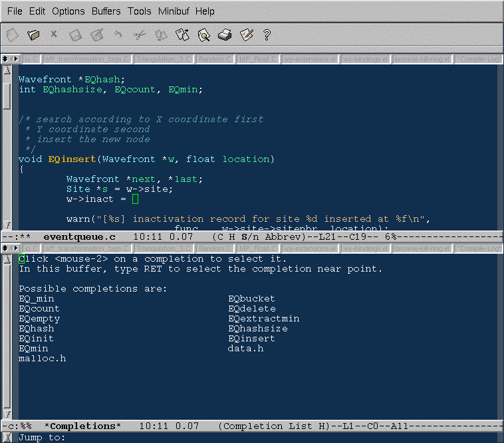
Task: Choose the EQextractmin completion
Action: pyautogui.click(x=263, y=319)
